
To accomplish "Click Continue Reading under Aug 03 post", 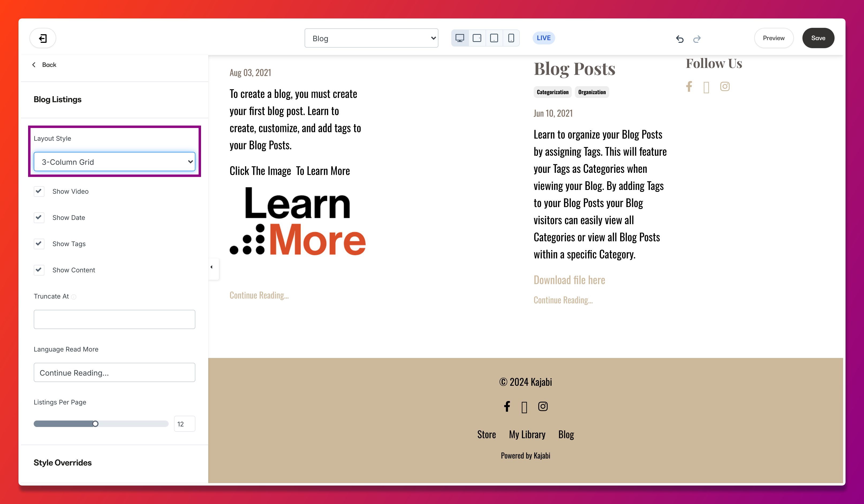I will (x=259, y=295).
